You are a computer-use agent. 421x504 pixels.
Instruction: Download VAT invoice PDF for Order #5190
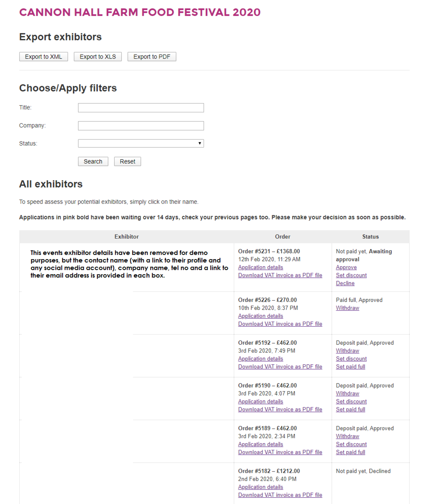click(x=280, y=409)
